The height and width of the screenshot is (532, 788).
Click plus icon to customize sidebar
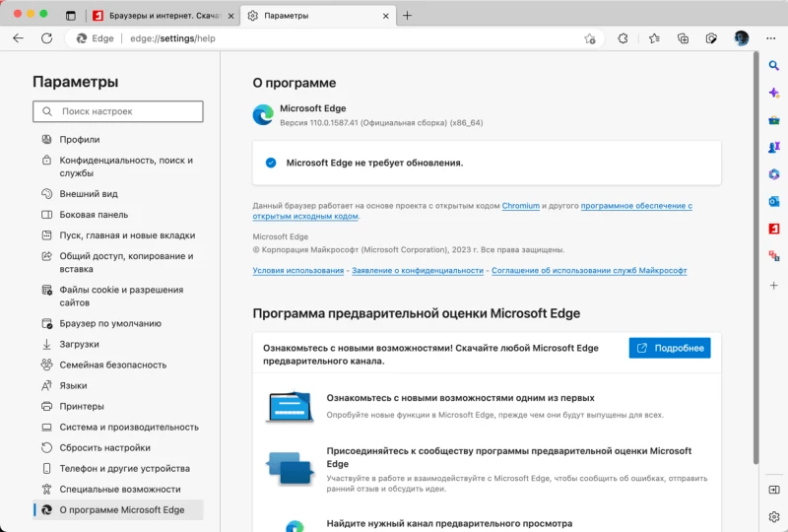774,285
